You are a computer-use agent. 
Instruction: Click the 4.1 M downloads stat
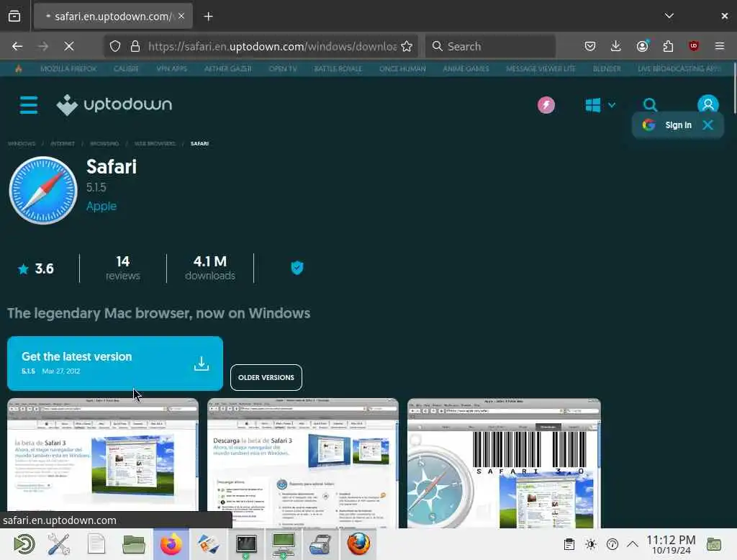point(210,268)
